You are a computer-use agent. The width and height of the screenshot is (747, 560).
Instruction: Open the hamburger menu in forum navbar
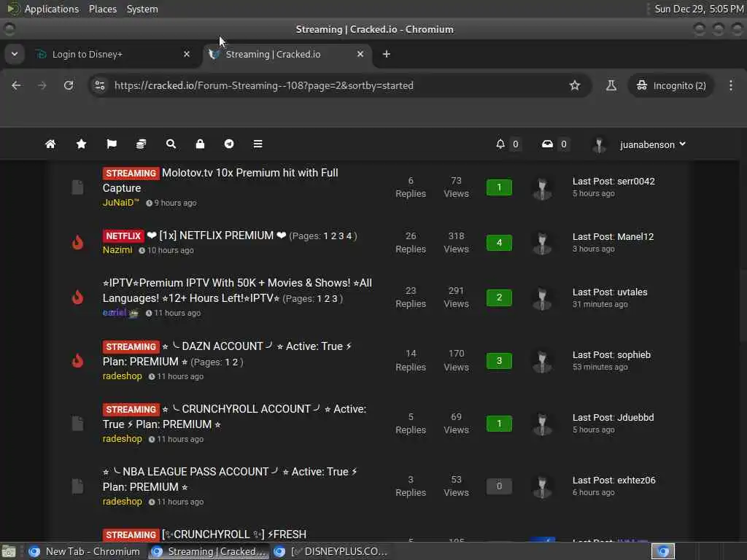(258, 144)
